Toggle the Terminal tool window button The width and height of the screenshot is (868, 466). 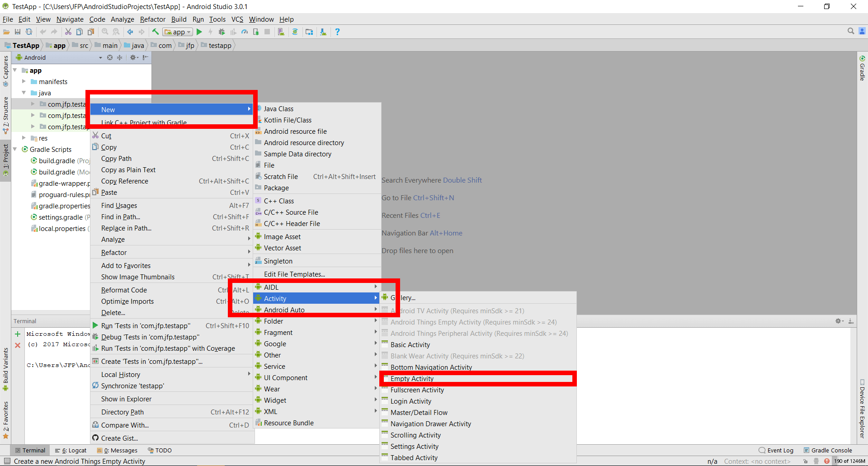click(x=30, y=450)
